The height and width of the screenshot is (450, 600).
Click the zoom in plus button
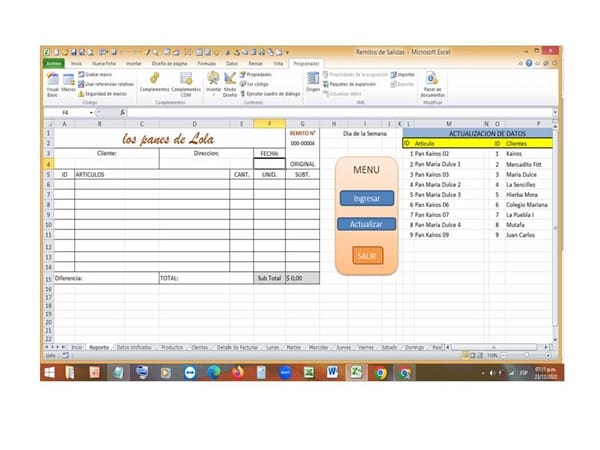[x=548, y=356]
